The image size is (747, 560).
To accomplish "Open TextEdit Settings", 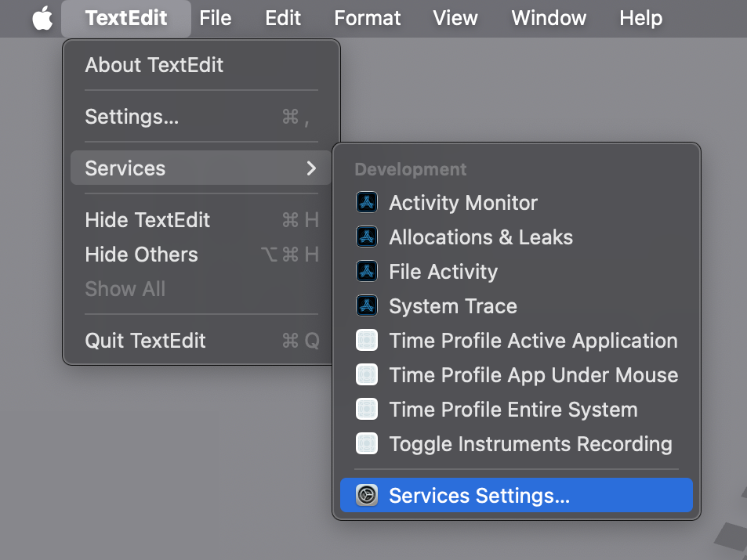I will pos(132,117).
